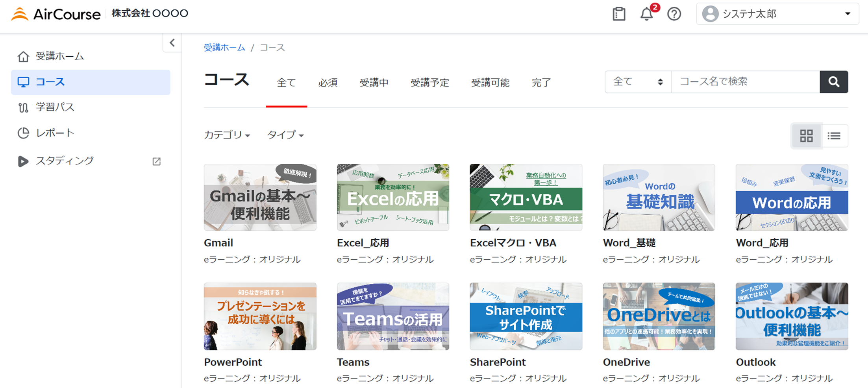Open the マクロ・VBA course thumbnail

pos(526,197)
